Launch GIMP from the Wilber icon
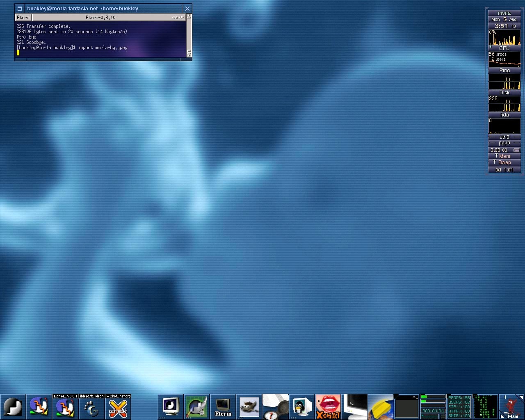The height and width of the screenshot is (420, 525). pyautogui.click(x=249, y=407)
